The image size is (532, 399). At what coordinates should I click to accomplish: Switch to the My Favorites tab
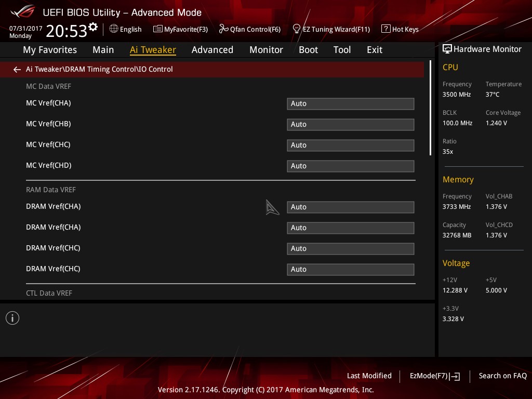(50, 50)
